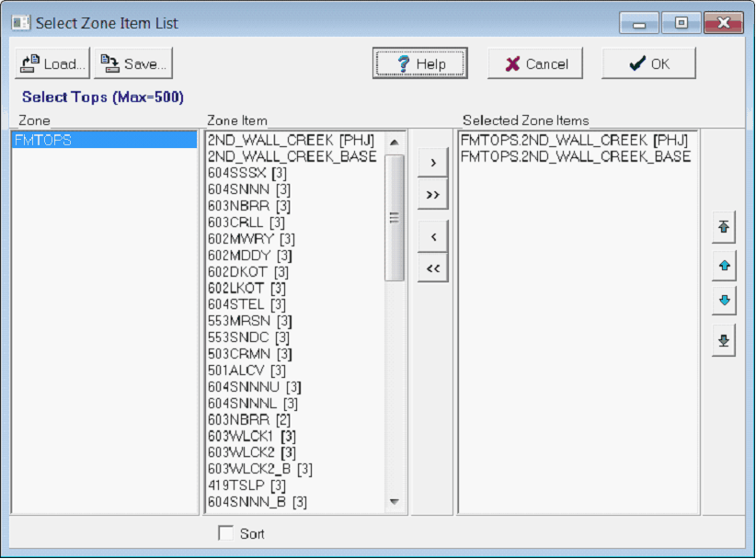The height and width of the screenshot is (559, 756).
Task: Move selected item down one position
Action: tap(724, 302)
